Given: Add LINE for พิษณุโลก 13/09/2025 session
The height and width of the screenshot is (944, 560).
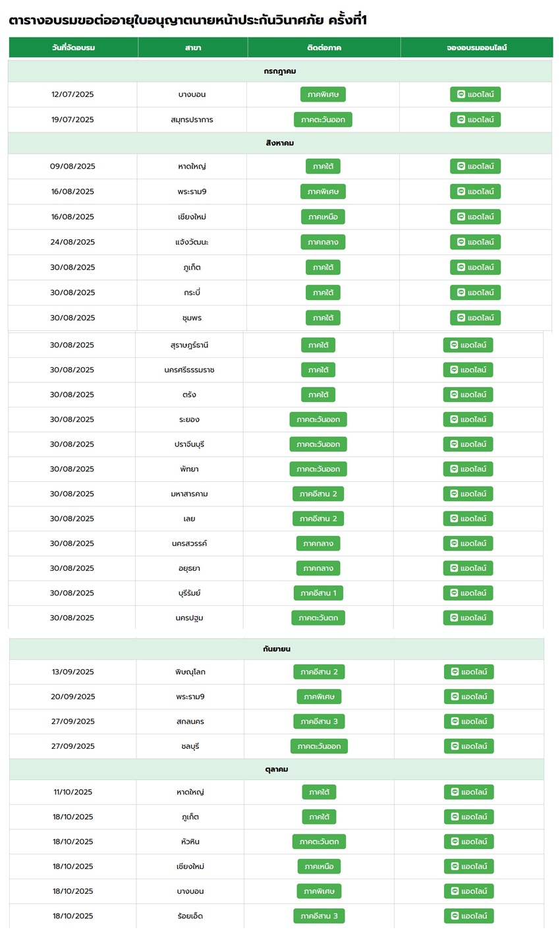Looking at the screenshot, I should pyautogui.click(x=468, y=672).
